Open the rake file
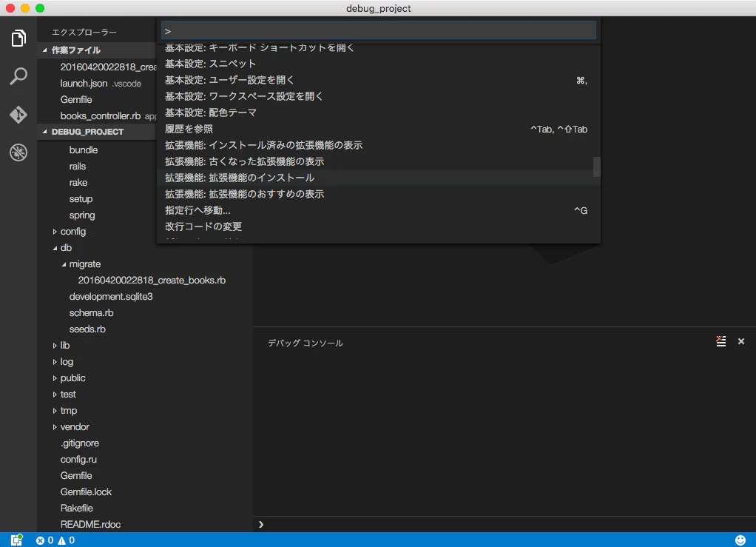 point(78,183)
